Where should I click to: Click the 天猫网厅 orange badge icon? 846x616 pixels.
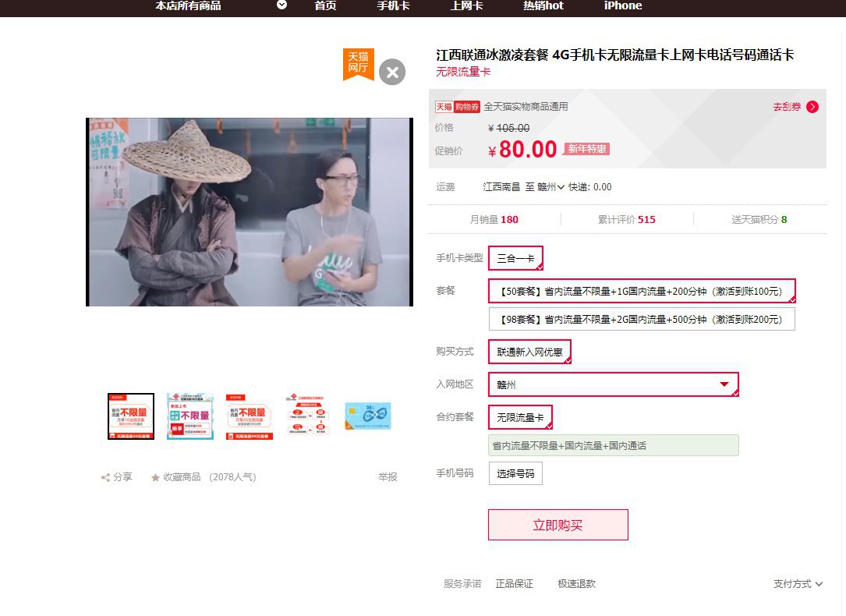click(359, 64)
